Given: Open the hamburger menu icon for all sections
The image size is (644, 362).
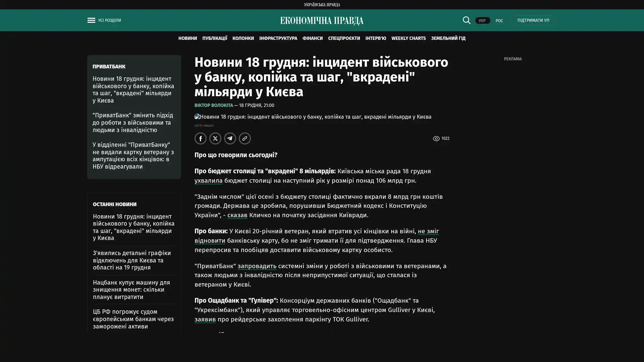Looking at the screenshot, I should point(91,20).
